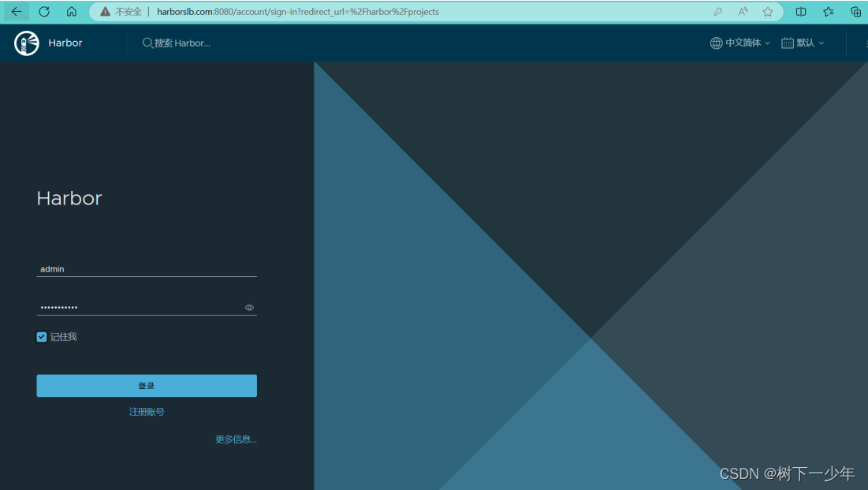868x490 pixels.
Task: Focus the 搜索 Harbor search box
Action: coord(182,43)
